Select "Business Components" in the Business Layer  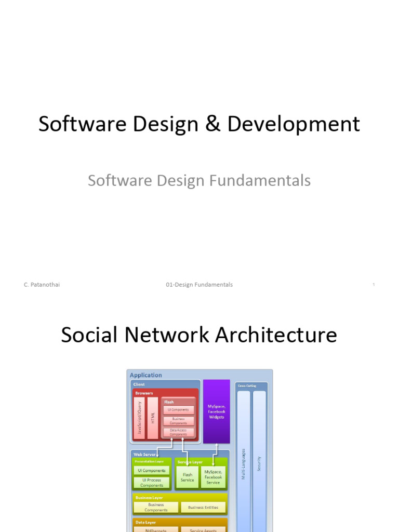click(156, 507)
